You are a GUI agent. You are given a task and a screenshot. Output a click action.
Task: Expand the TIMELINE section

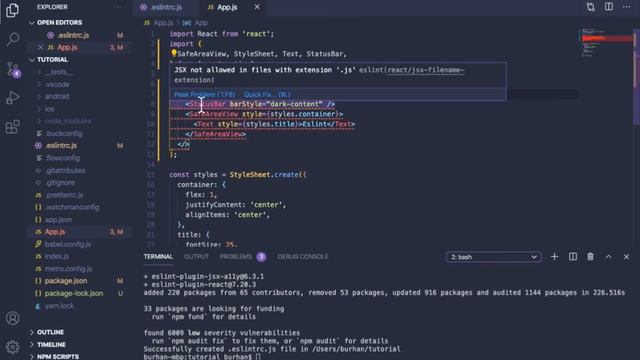[51, 344]
